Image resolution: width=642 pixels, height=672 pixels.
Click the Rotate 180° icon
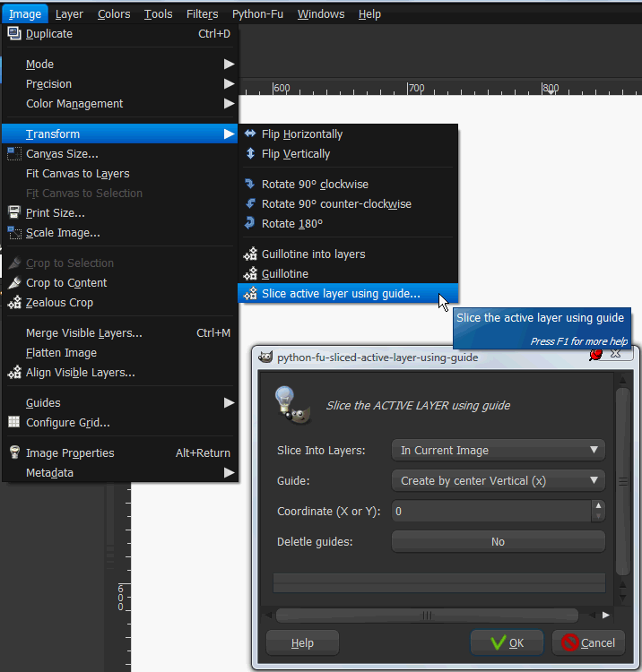click(x=250, y=223)
